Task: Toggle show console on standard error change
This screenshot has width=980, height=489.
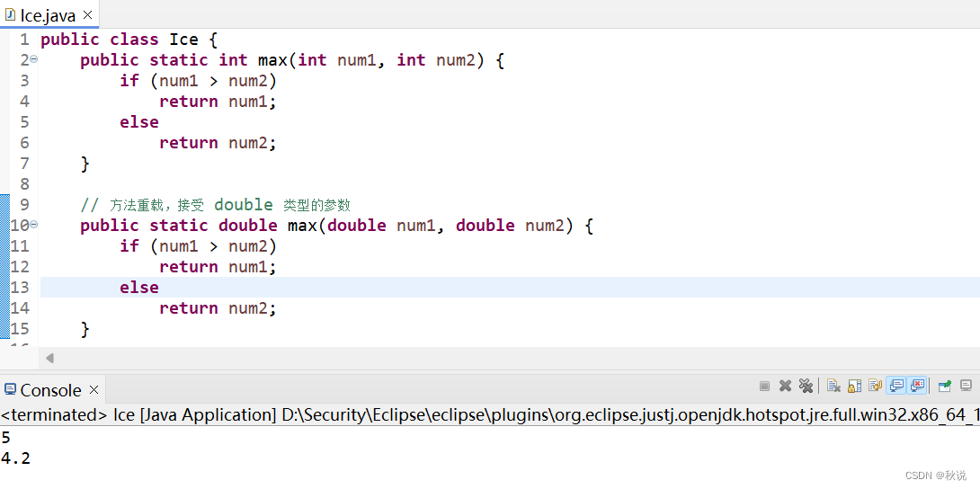Action: point(917,386)
